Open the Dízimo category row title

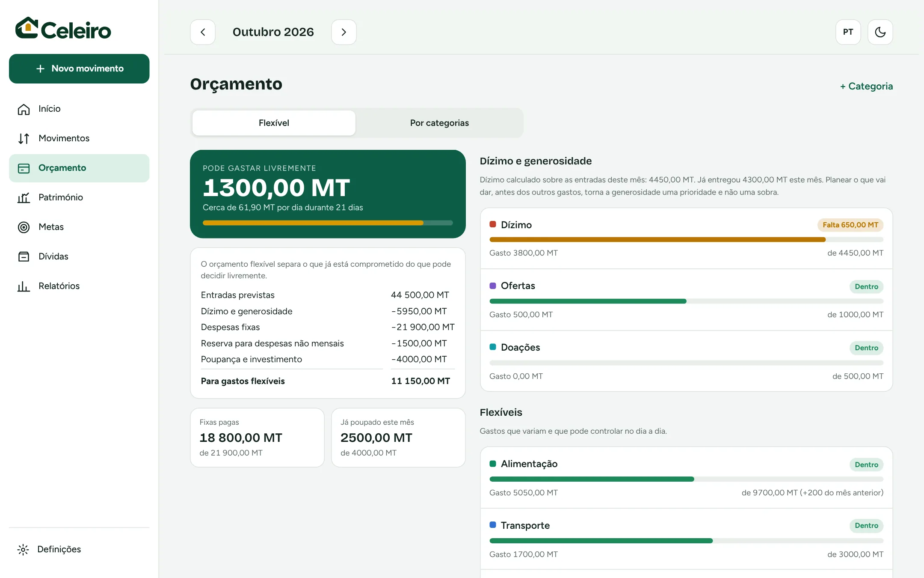click(516, 225)
